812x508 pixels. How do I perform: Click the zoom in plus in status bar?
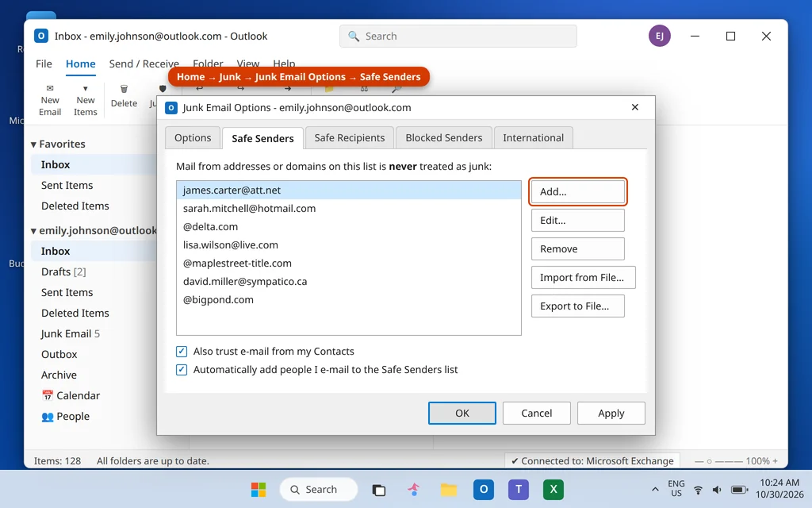(776, 461)
